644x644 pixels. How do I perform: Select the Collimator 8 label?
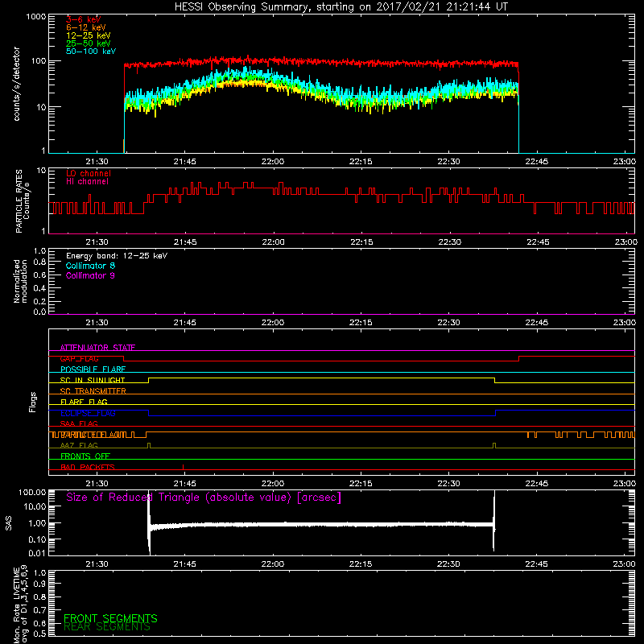[90, 266]
